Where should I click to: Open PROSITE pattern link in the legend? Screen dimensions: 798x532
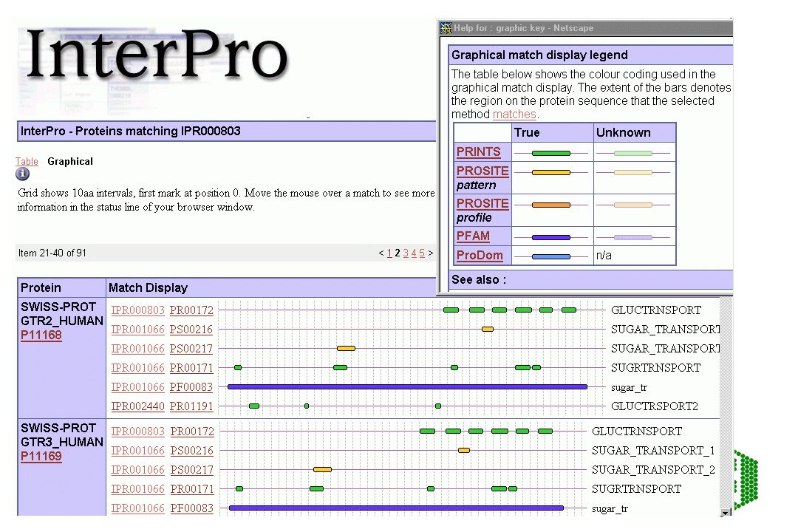point(482,171)
